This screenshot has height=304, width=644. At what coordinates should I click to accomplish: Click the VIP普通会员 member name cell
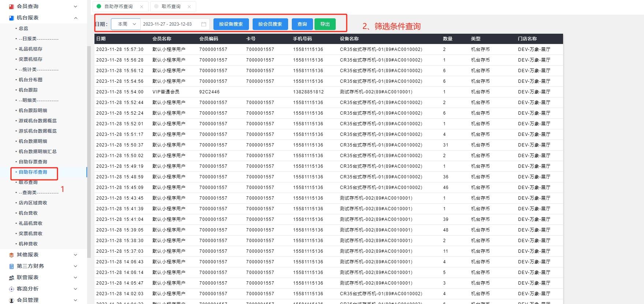(166, 92)
